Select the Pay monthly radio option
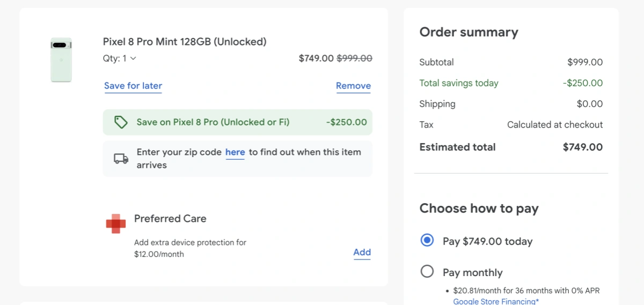 point(427,272)
